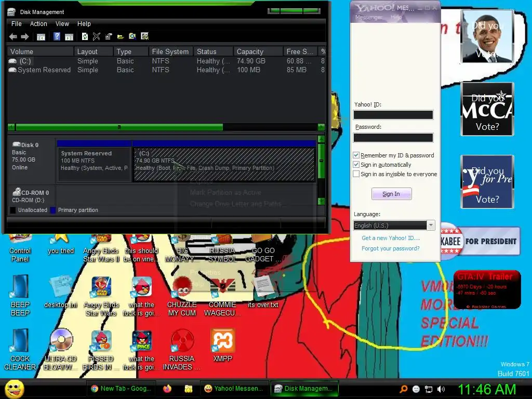Toggle 'Remember my ID & password' checkbox
Screen dimensions: 532x399
pyautogui.click(x=356, y=155)
